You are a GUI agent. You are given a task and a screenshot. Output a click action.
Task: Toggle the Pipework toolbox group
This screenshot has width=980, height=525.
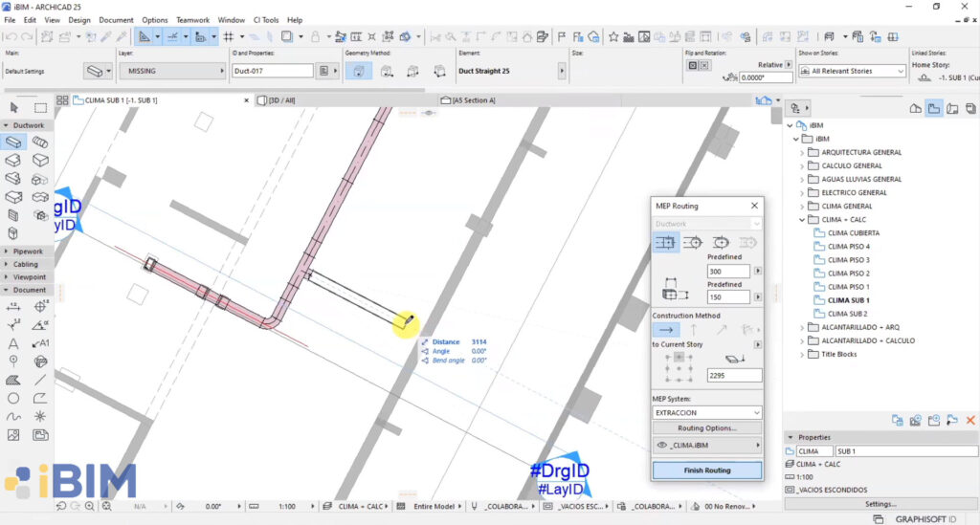pos(28,251)
